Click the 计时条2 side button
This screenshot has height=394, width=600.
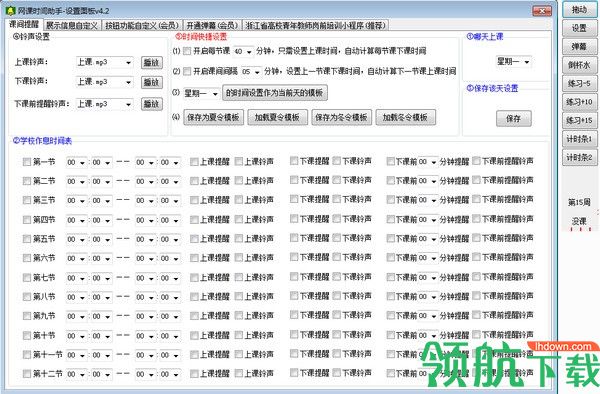[579, 158]
